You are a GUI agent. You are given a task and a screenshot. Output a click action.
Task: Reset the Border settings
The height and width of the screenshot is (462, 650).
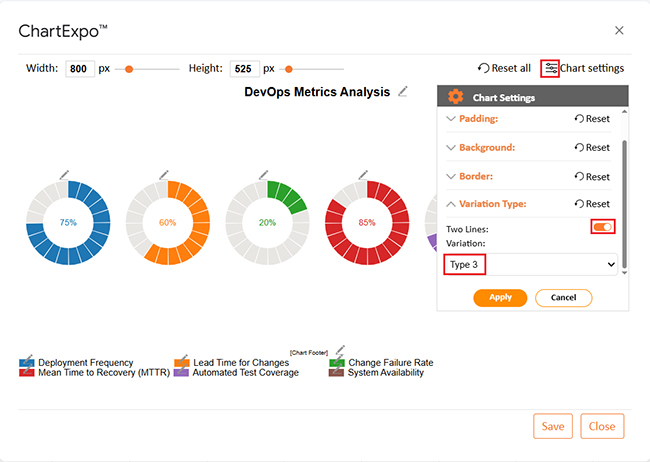coord(592,176)
